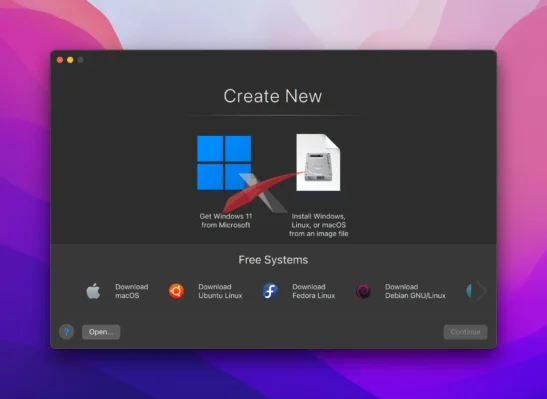The height and width of the screenshot is (399, 547).
Task: Select the Windows 11 logo icon
Action: [x=224, y=163]
